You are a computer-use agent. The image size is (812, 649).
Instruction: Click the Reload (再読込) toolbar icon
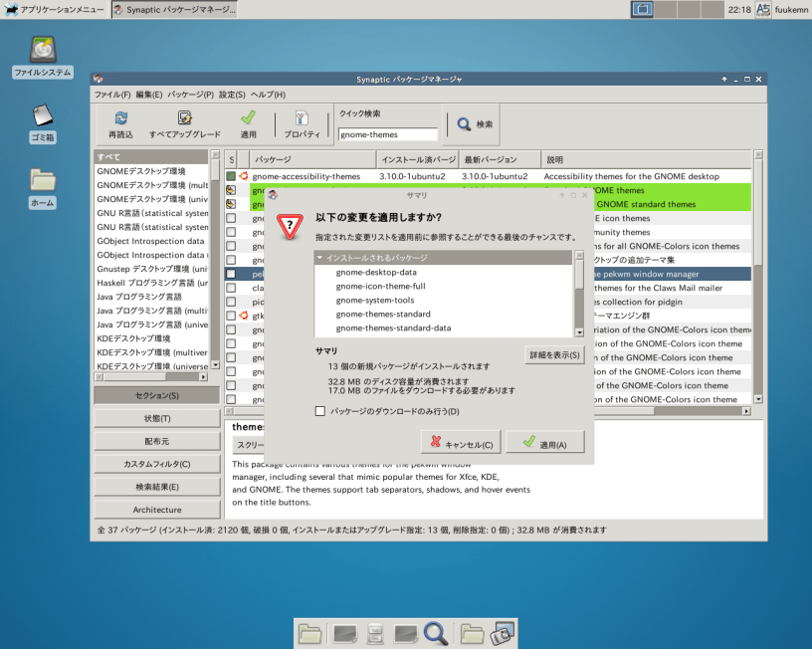pyautogui.click(x=121, y=118)
